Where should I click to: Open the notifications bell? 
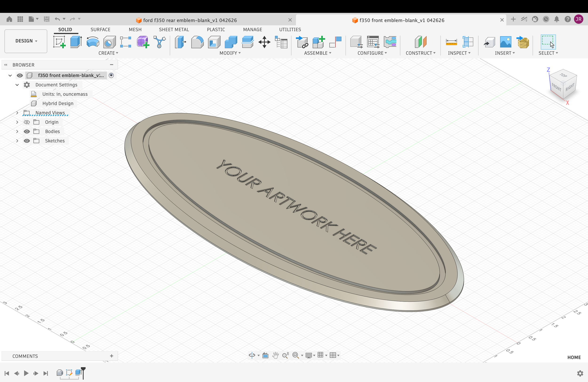[557, 19]
